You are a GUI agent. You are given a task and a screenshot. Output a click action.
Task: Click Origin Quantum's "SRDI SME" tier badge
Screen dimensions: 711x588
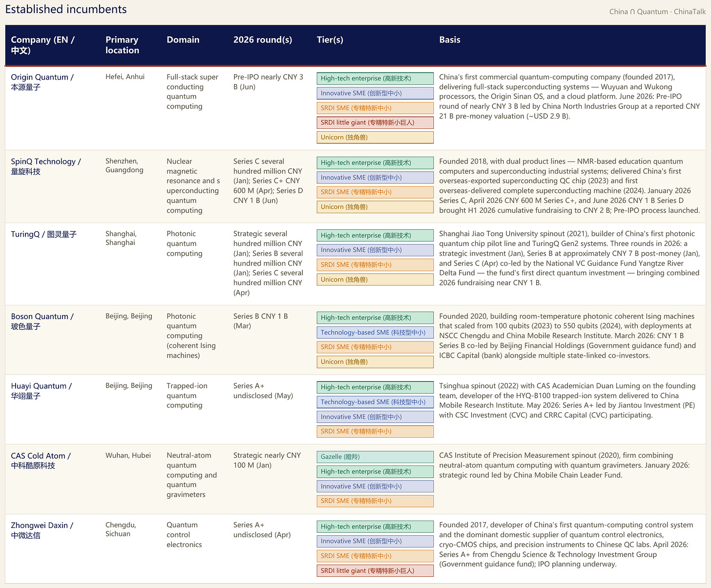coord(375,108)
